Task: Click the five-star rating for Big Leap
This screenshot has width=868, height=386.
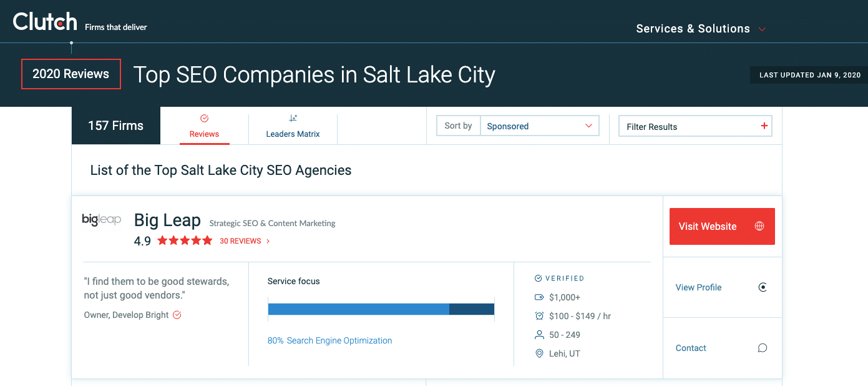Action: [185, 240]
